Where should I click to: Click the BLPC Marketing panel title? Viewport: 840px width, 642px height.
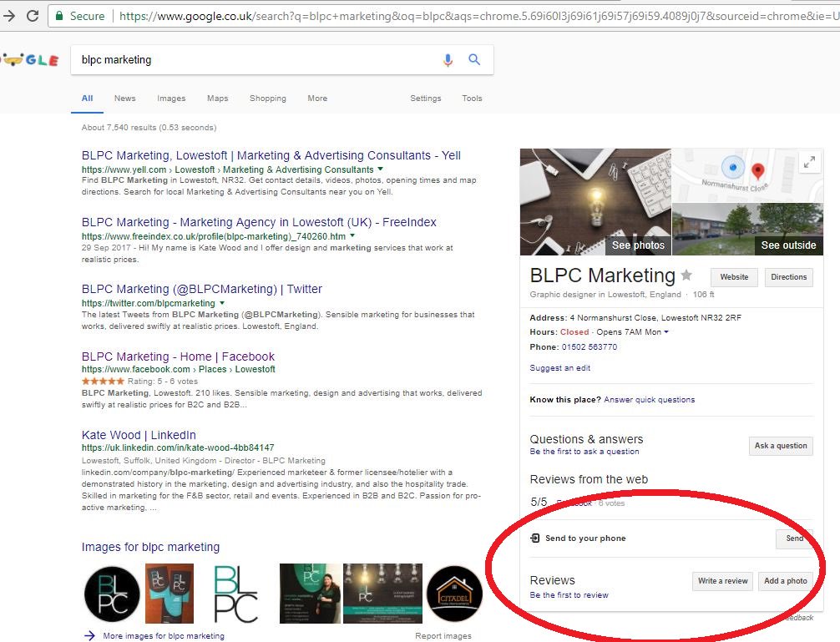[x=602, y=276]
